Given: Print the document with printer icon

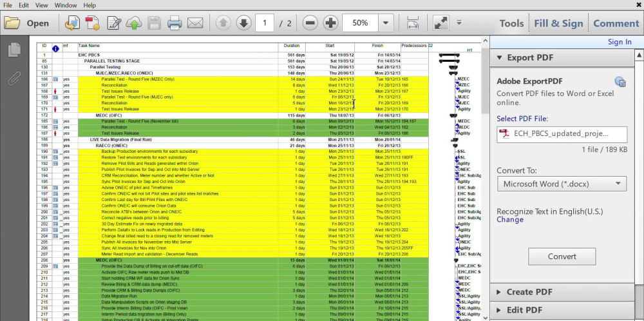Looking at the screenshot, I should coord(175,23).
